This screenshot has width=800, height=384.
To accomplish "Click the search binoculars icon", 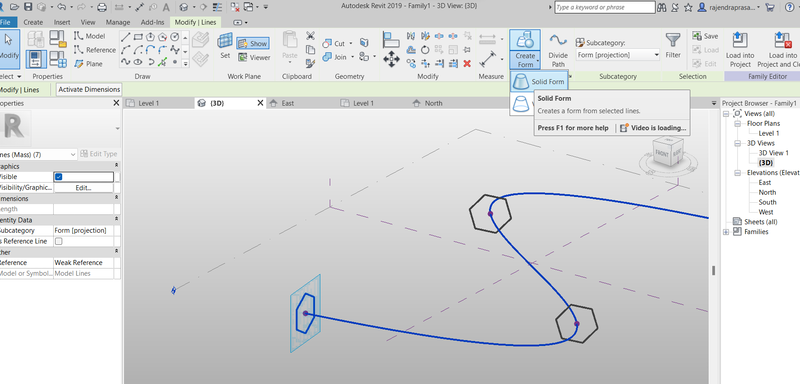I will (x=662, y=7).
